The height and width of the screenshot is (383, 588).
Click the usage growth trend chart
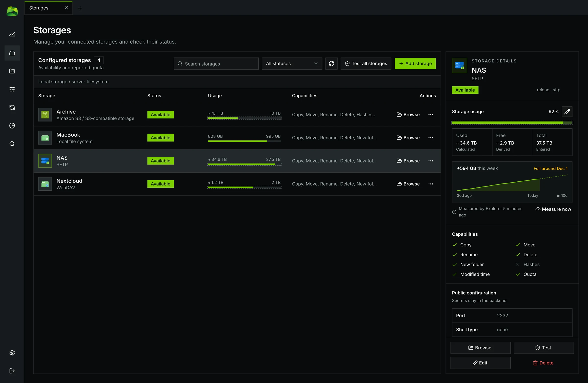512,183
